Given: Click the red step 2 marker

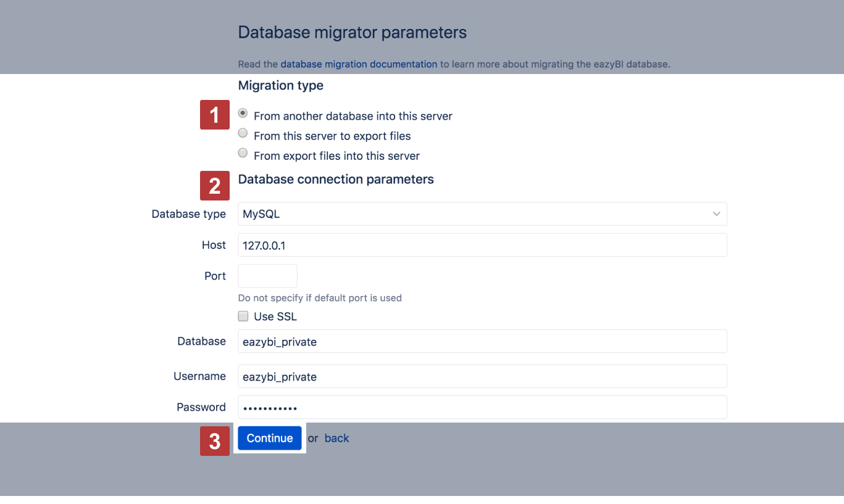Looking at the screenshot, I should [x=214, y=186].
